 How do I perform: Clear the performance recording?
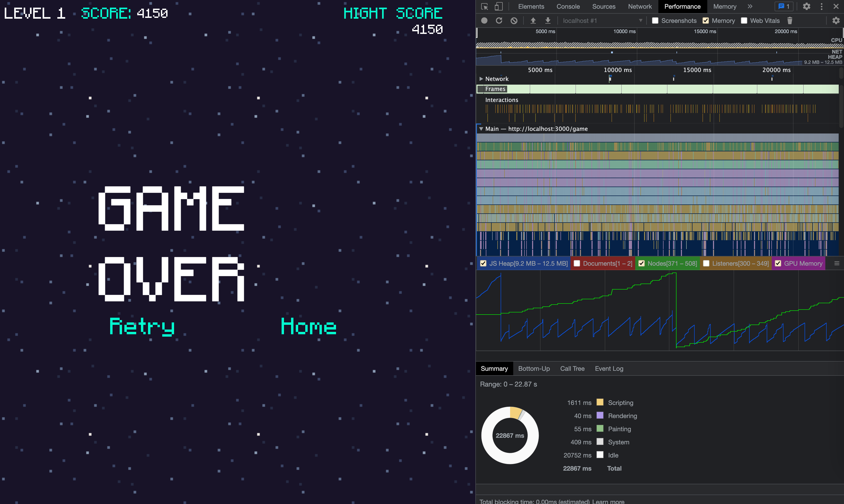[x=514, y=21]
